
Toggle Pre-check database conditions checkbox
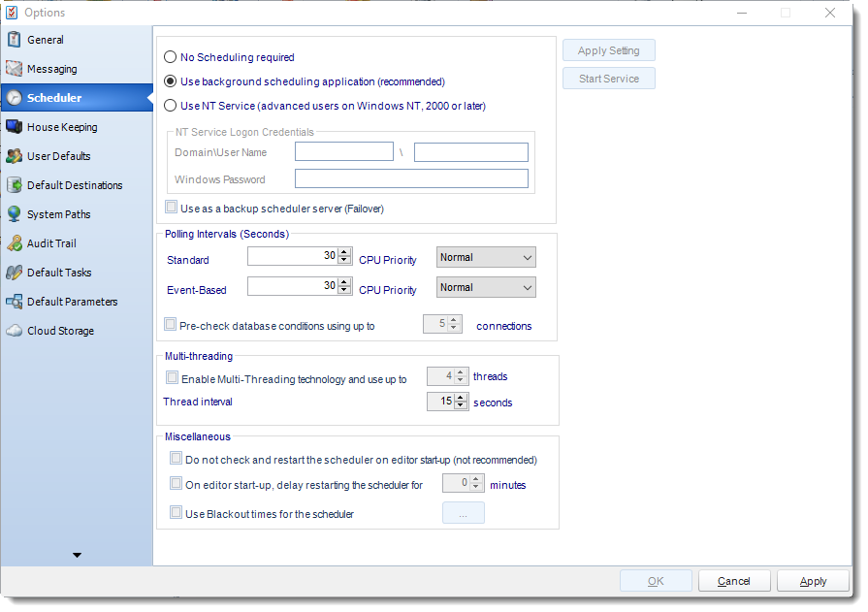[170, 324]
